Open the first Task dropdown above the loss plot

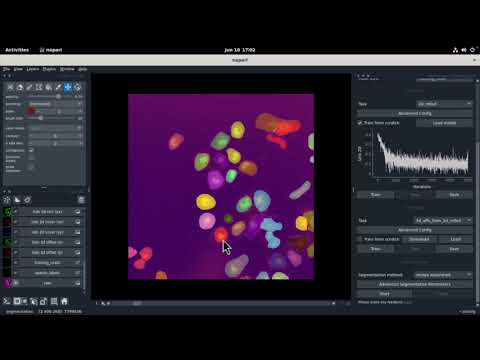click(444, 104)
